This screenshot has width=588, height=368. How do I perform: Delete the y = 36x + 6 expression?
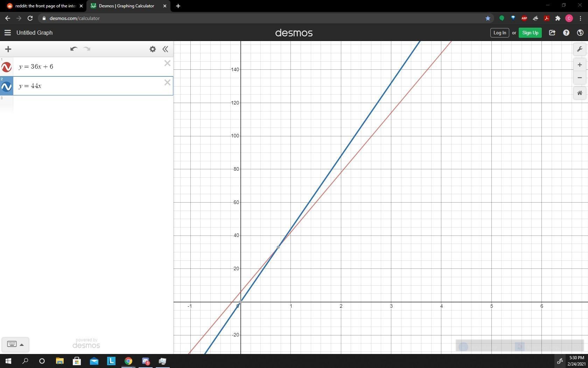point(167,63)
